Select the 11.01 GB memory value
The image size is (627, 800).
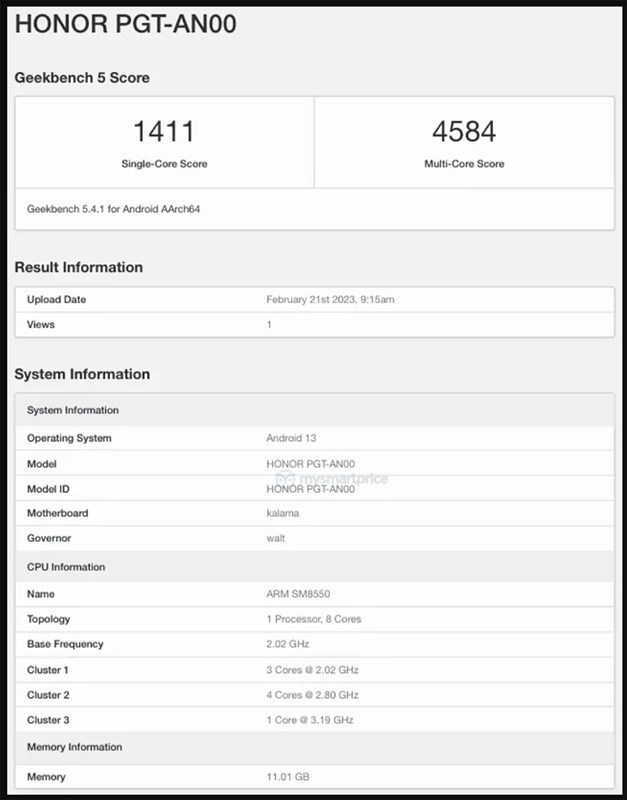(288, 777)
